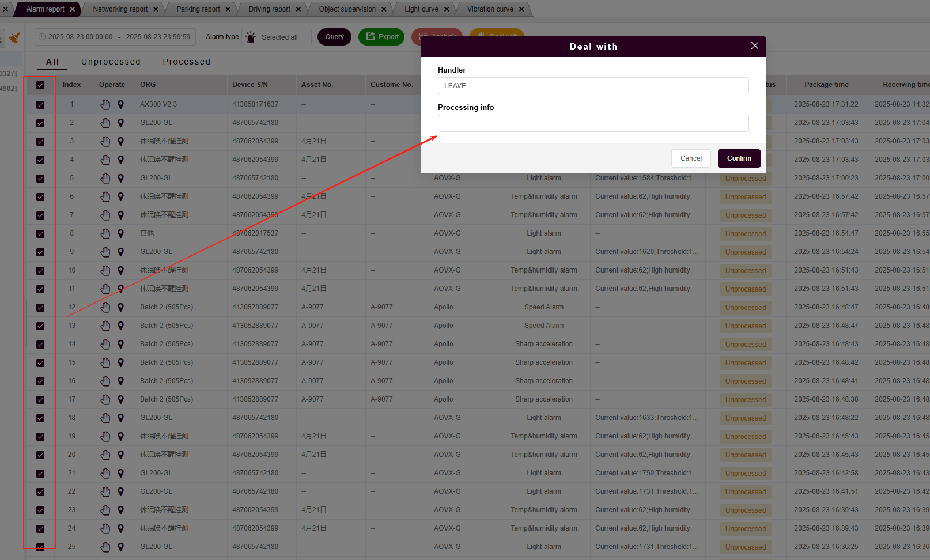Click the hand operate icon in row 12
The width and height of the screenshot is (930, 560).
105,307
